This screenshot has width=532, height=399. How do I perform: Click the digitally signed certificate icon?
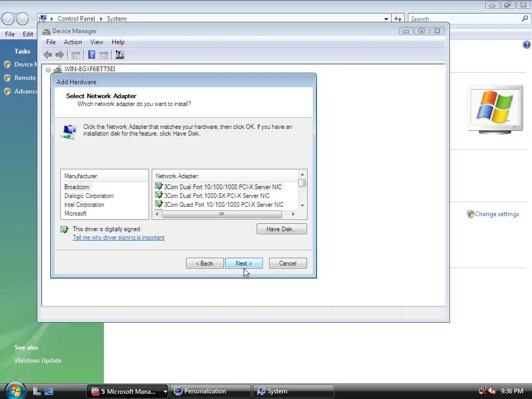(x=64, y=230)
